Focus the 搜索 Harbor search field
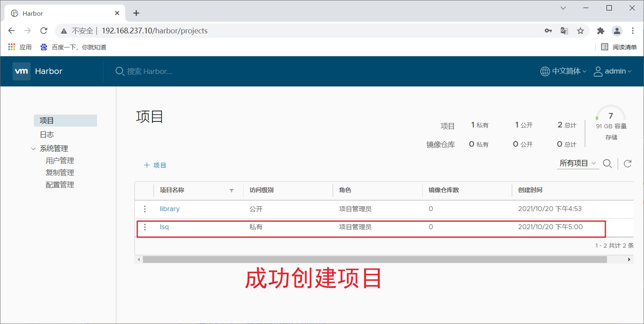Viewport: 644px width, 324px height. (149, 72)
